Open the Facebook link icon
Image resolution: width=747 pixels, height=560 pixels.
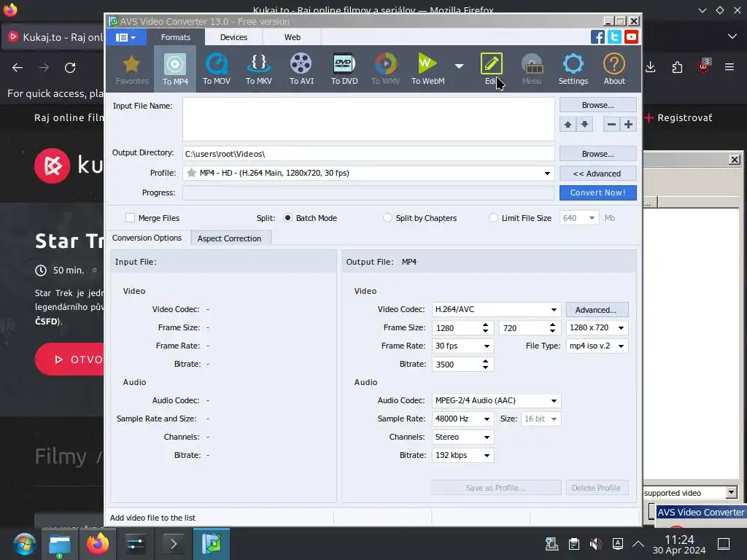[597, 37]
